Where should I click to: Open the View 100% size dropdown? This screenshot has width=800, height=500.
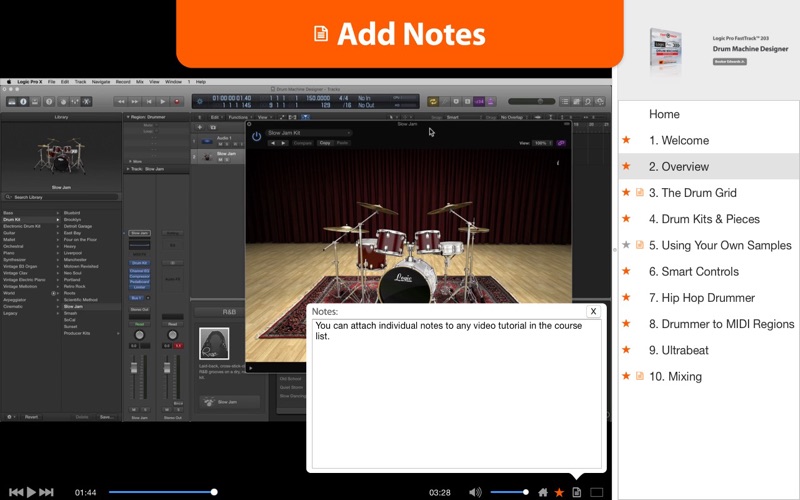[x=543, y=143]
